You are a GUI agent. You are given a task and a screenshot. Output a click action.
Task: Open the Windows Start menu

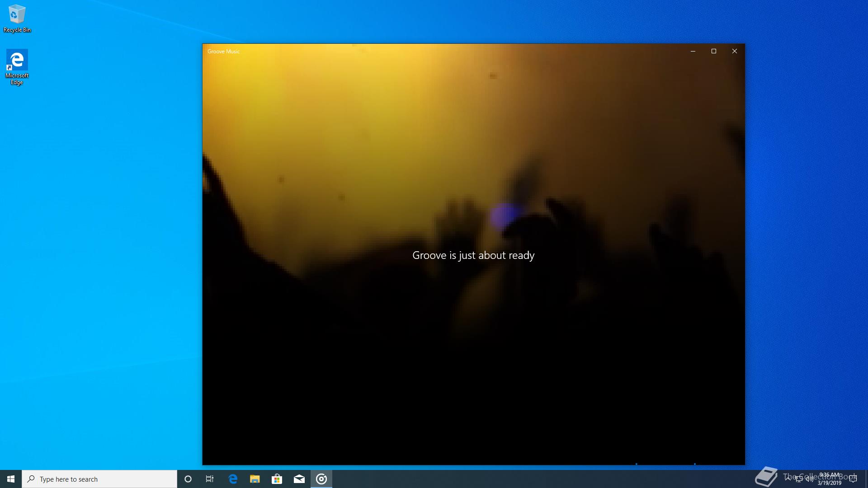11,479
